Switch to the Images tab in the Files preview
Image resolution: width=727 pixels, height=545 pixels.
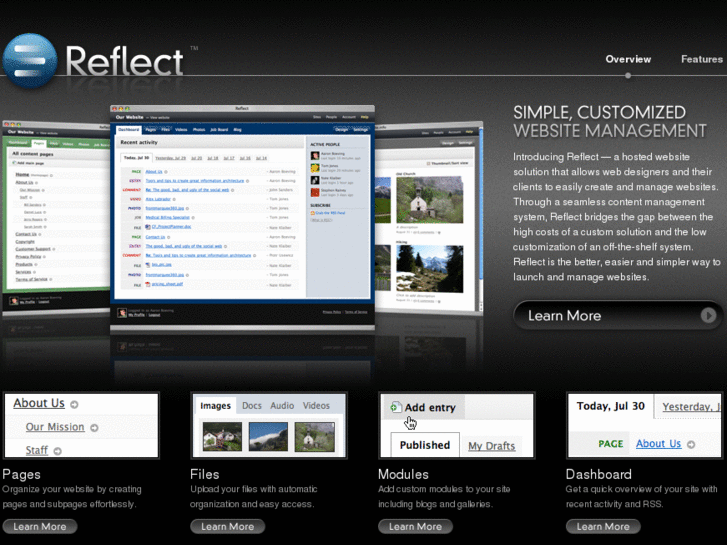coord(216,405)
